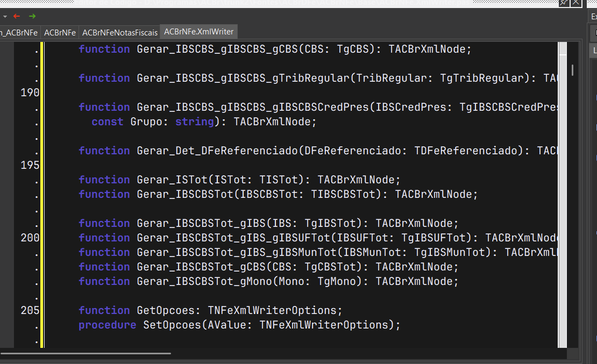Click the vertical scrollbar thumb in the editor
The height and width of the screenshot is (364, 597).
click(572, 70)
